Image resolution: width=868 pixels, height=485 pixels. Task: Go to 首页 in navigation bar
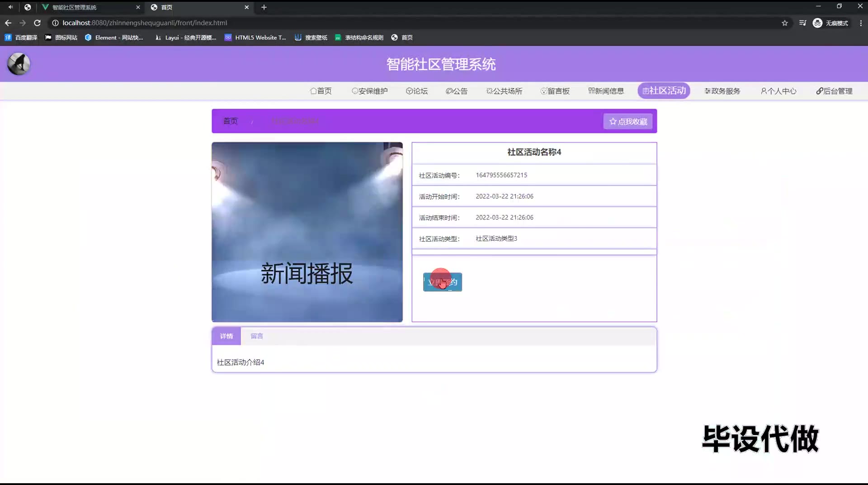tap(321, 91)
